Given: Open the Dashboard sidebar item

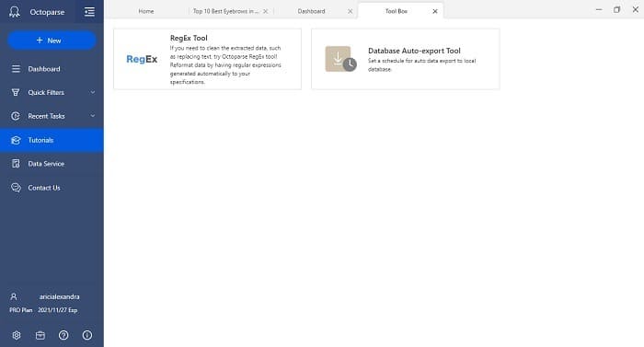Looking at the screenshot, I should (x=52, y=69).
